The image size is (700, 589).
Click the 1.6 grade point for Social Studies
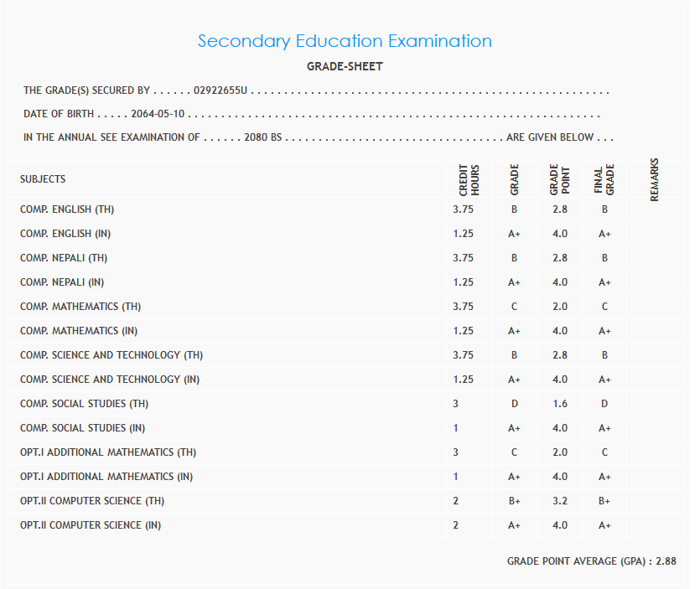point(559,404)
